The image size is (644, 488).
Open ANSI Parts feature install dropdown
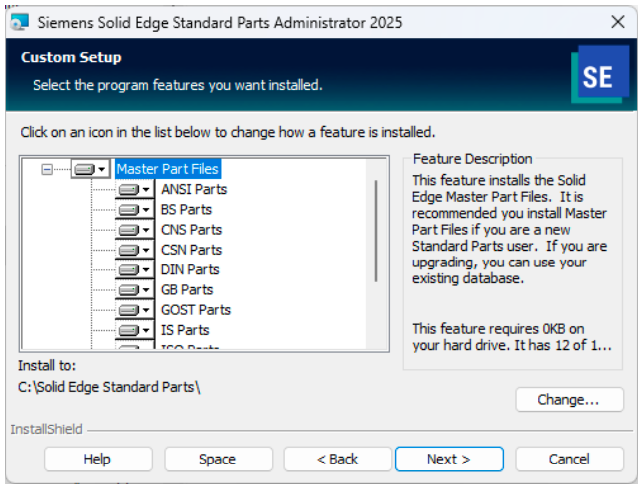(135, 189)
